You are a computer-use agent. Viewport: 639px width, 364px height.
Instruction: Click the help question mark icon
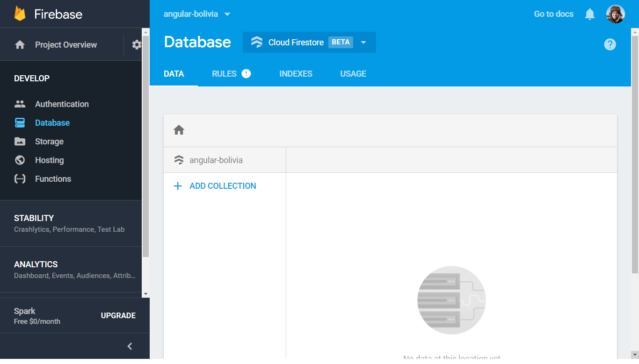pyautogui.click(x=610, y=44)
